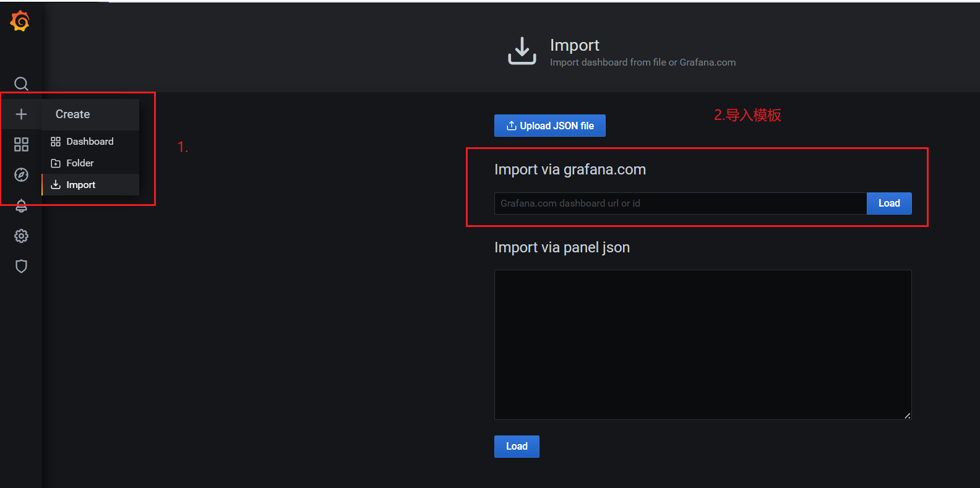The height and width of the screenshot is (488, 980).
Task: Open the Alerting bell icon
Action: (21, 205)
